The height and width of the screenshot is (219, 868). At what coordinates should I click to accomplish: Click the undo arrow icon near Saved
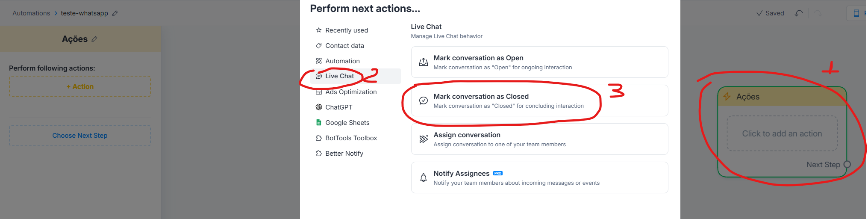pos(799,13)
